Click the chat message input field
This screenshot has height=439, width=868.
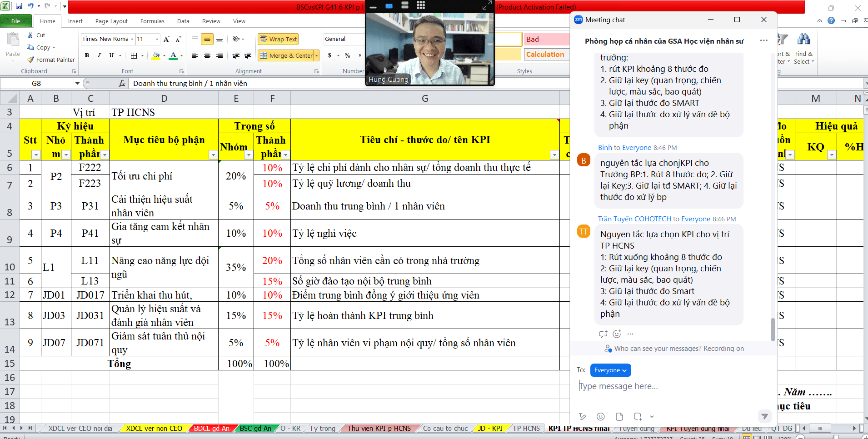pyautogui.click(x=673, y=386)
